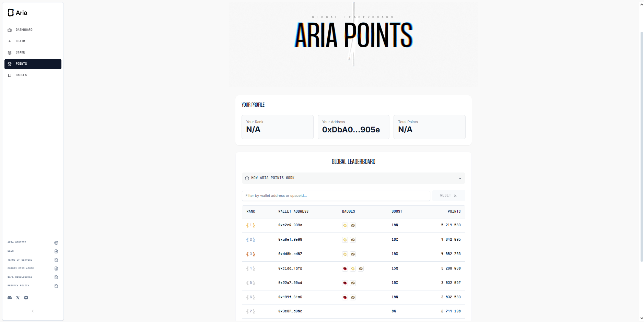644x322 pixels.
Task: Collapse the sidebar with the left chevron
Action: click(33, 311)
